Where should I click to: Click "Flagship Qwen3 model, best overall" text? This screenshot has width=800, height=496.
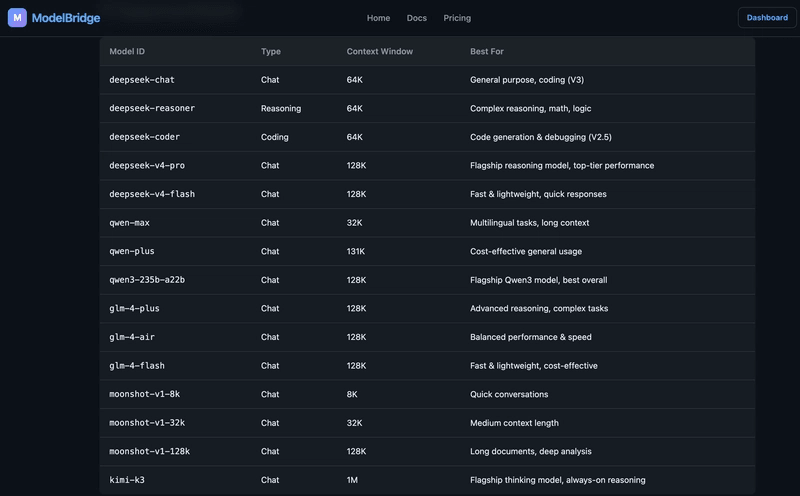(539, 280)
